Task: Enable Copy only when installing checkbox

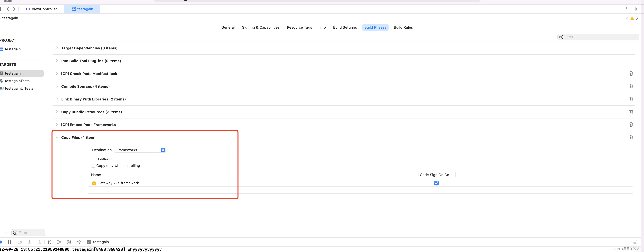Action: pyautogui.click(x=93, y=166)
